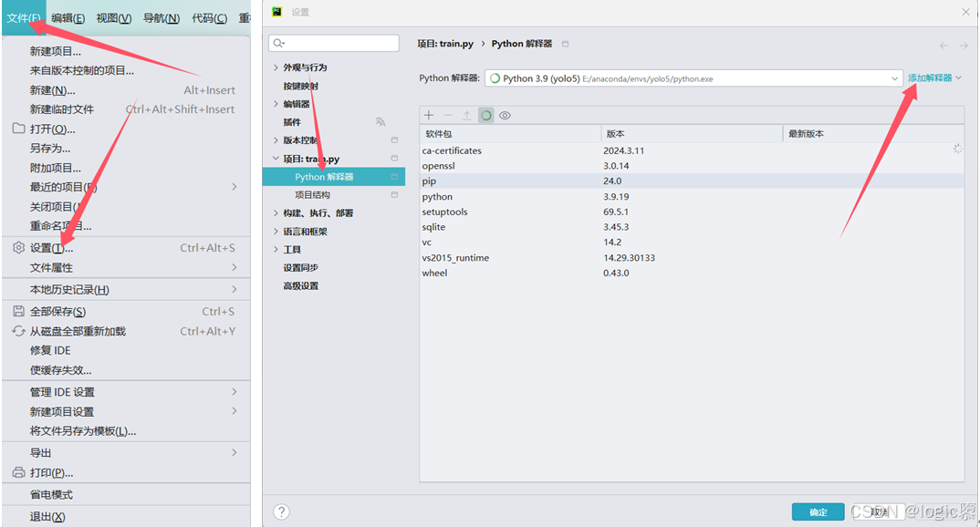The height and width of the screenshot is (527, 980).
Task: Open the 导出 submenu
Action: click(x=126, y=453)
